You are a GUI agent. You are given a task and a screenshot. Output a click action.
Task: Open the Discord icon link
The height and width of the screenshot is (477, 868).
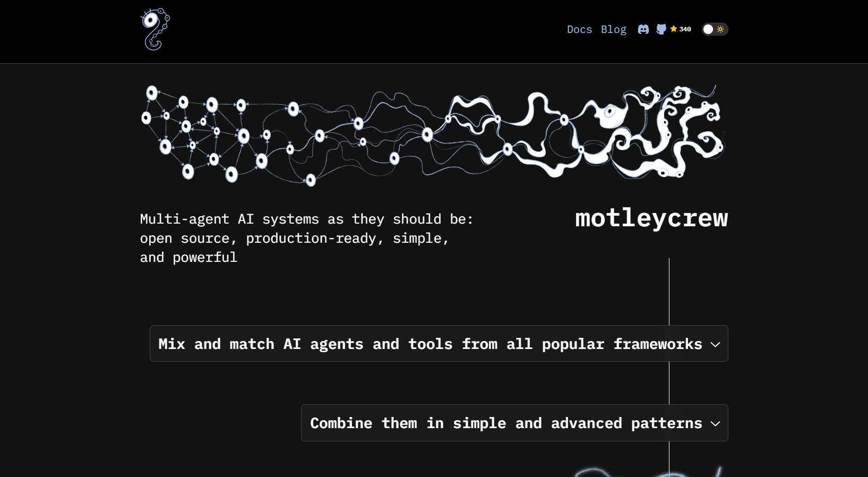(643, 29)
